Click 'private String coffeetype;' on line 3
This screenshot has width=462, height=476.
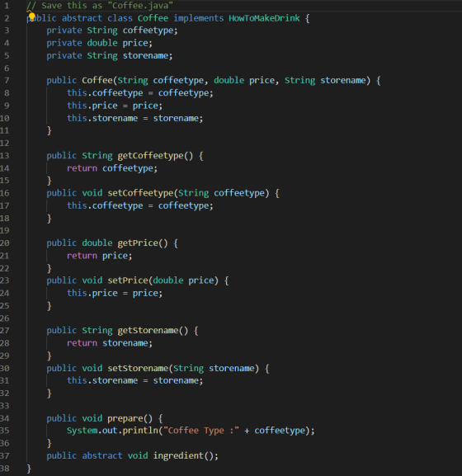[112, 31]
